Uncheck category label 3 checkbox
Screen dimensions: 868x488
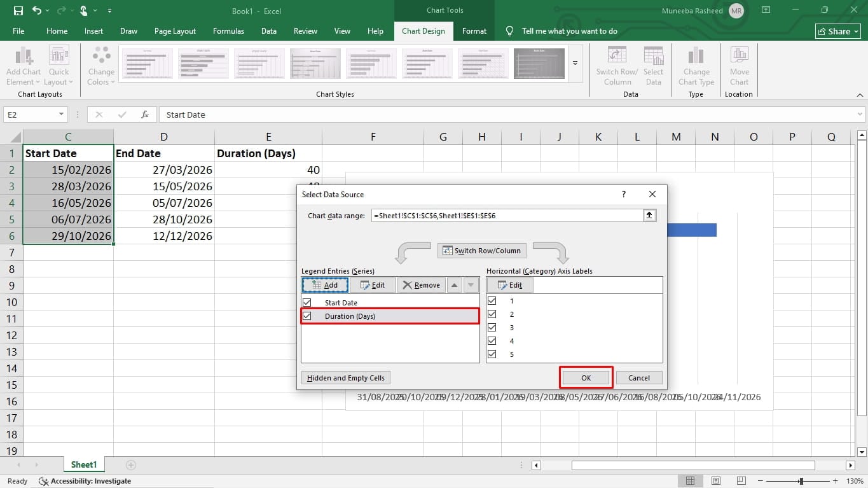coord(492,328)
